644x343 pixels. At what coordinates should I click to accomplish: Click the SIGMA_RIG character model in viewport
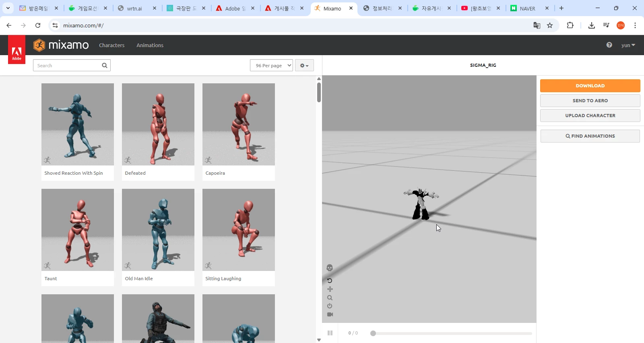click(421, 204)
